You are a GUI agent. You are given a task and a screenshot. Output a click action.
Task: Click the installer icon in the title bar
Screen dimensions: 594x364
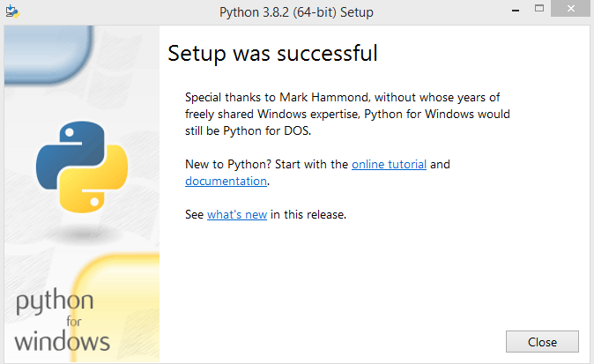tap(12, 11)
